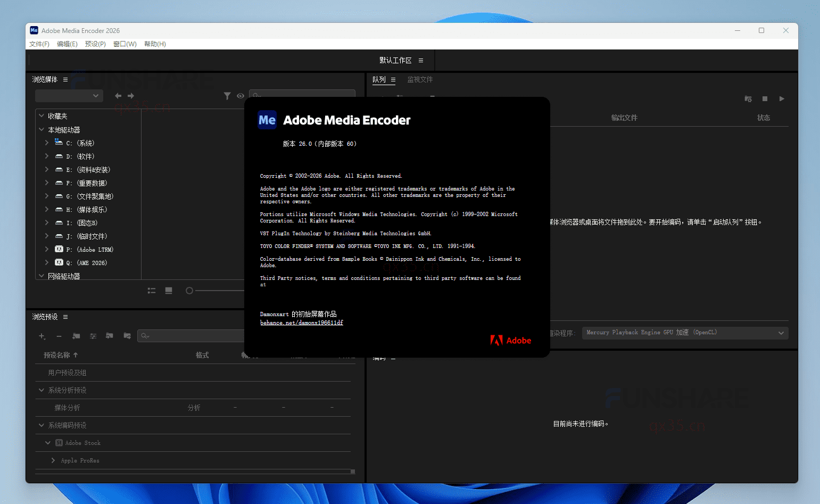Create a new preset group folder
This screenshot has height=504, width=820.
(x=76, y=336)
